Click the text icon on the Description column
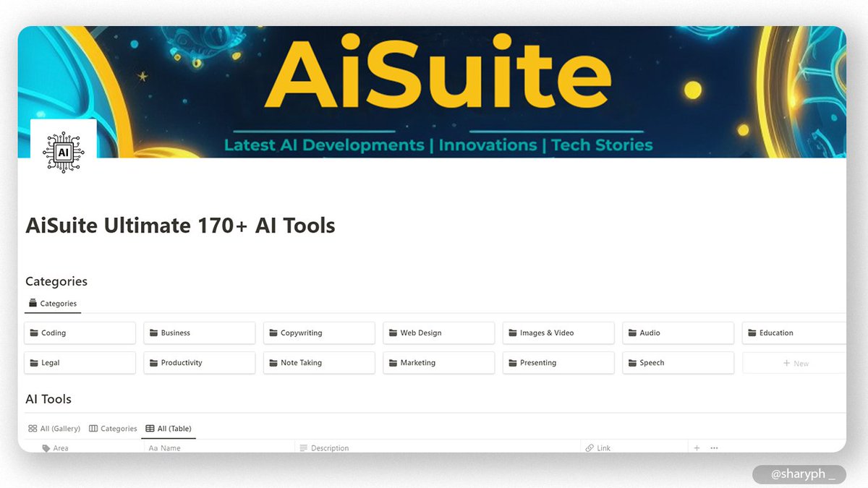 (302, 448)
